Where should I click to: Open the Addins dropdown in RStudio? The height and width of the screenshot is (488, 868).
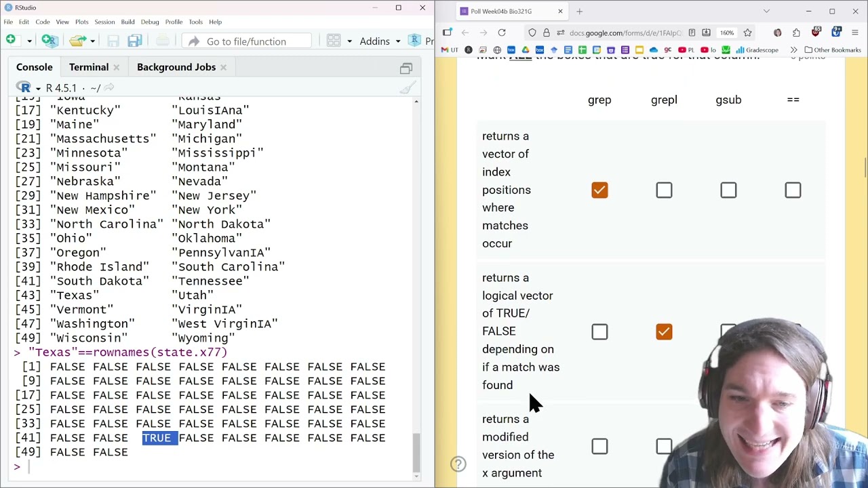pos(380,41)
